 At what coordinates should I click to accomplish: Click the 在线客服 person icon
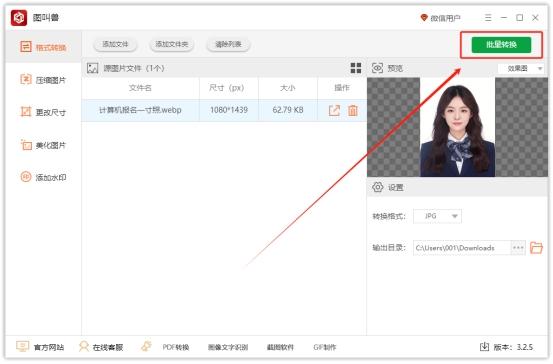[84, 346]
